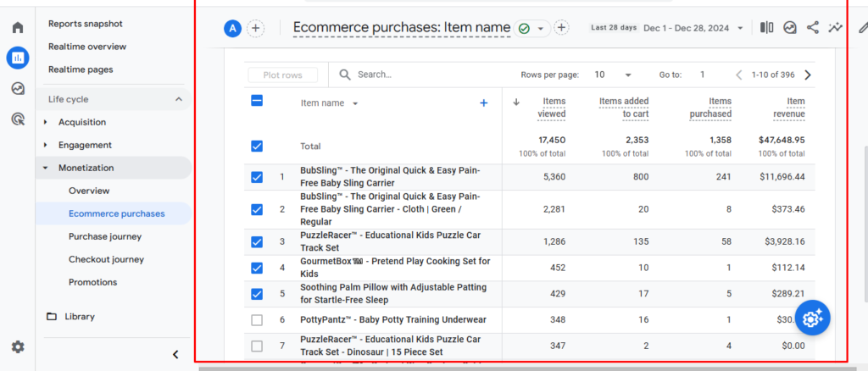Uncheck row 4 GourmetBox checkbox
Screen dimensions: 868x371
click(x=257, y=268)
